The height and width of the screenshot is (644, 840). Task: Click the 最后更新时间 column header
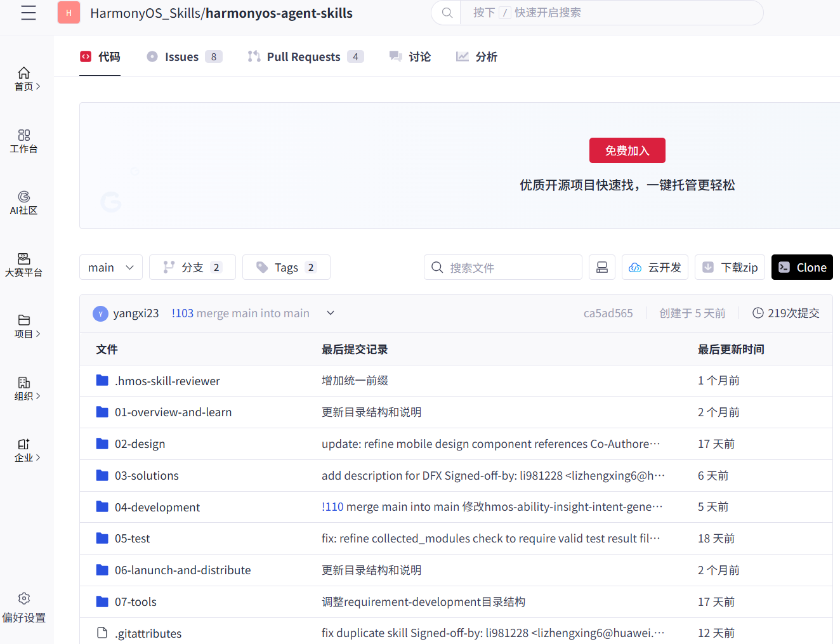731,349
